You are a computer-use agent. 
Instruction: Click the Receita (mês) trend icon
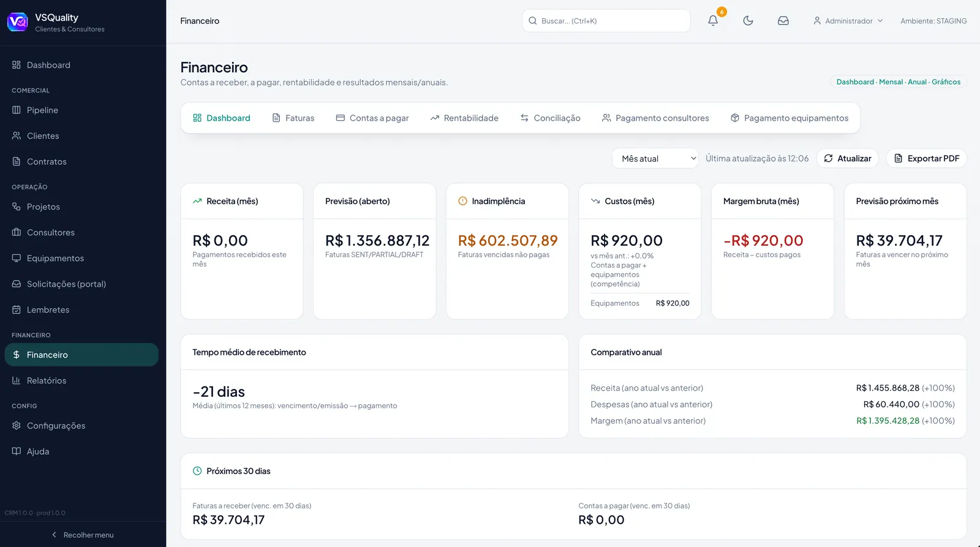pyautogui.click(x=197, y=201)
